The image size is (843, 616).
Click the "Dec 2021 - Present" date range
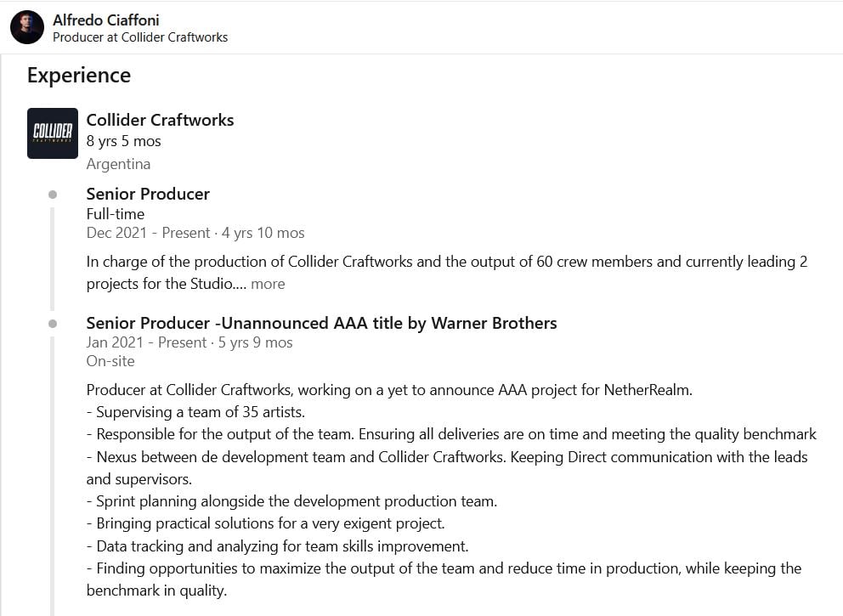[149, 233]
